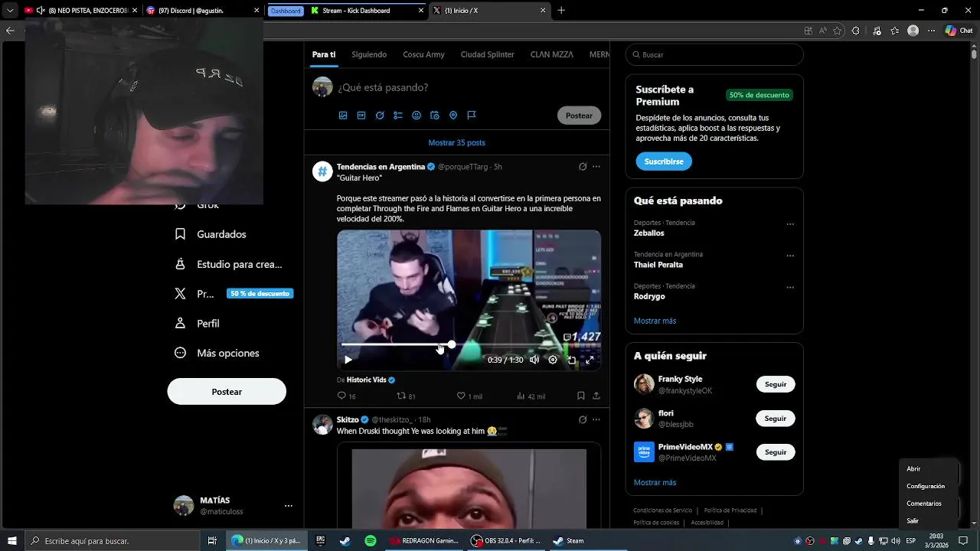Open more options for Skitzo post
Viewport: 980px width, 551px height.
[596, 419]
